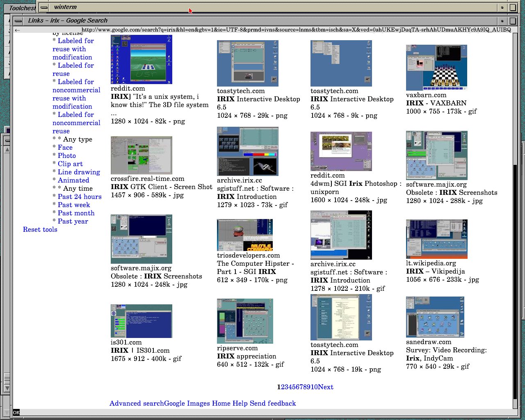
Task: Filter images by Animated type
Action: (73, 180)
